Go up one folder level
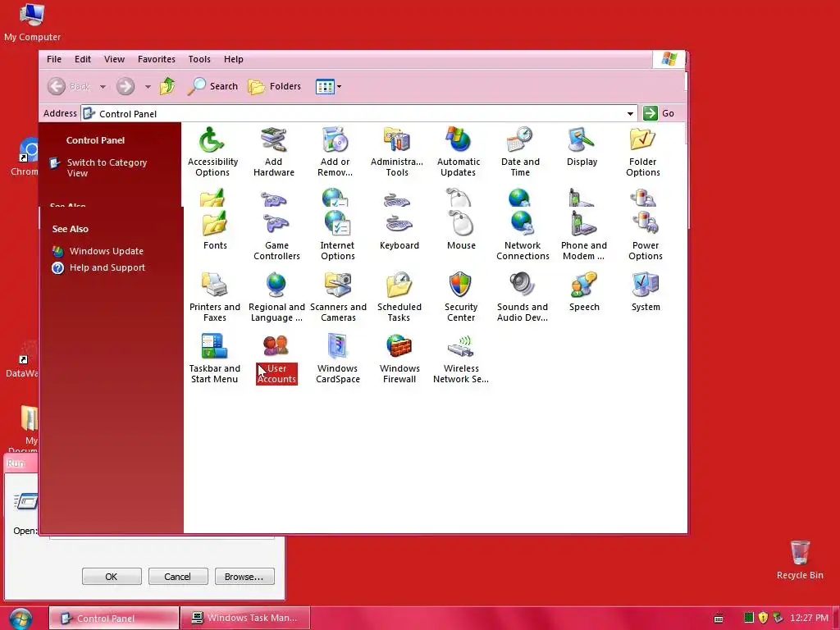Image resolution: width=840 pixels, height=630 pixels. coord(167,86)
